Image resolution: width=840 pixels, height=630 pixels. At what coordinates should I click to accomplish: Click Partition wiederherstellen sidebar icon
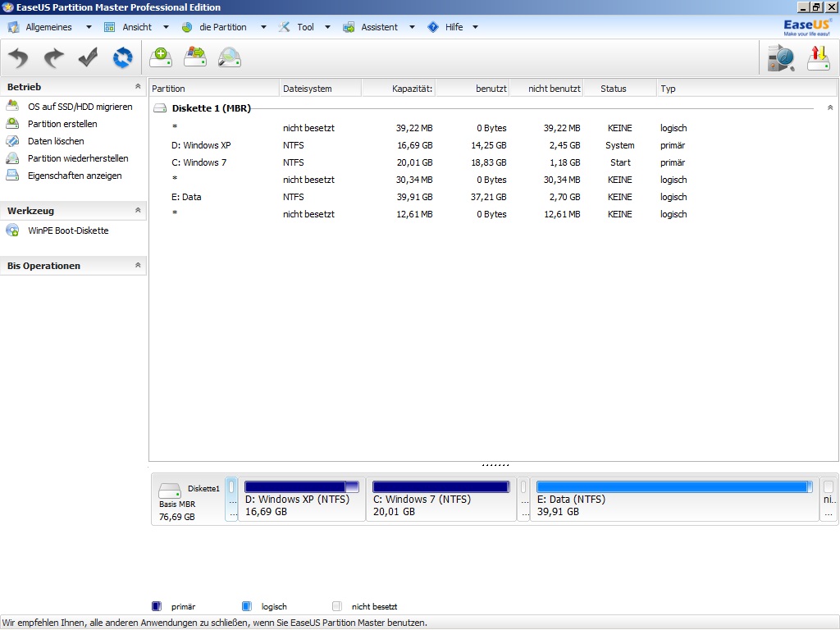point(12,158)
